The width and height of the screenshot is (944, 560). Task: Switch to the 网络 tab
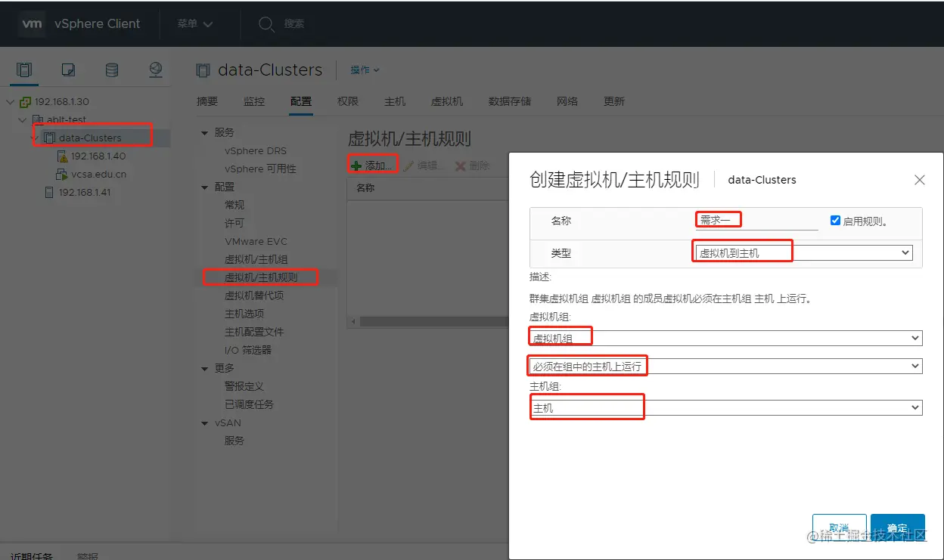pyautogui.click(x=567, y=101)
